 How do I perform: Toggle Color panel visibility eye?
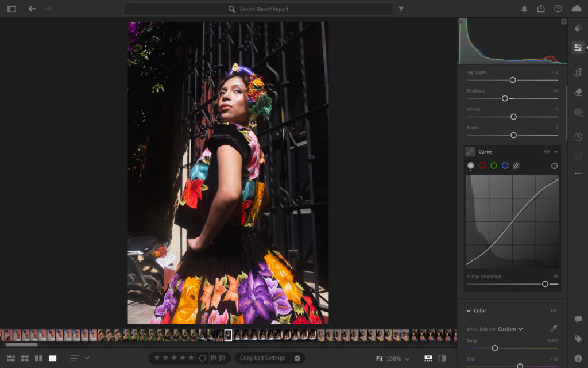[x=554, y=310]
